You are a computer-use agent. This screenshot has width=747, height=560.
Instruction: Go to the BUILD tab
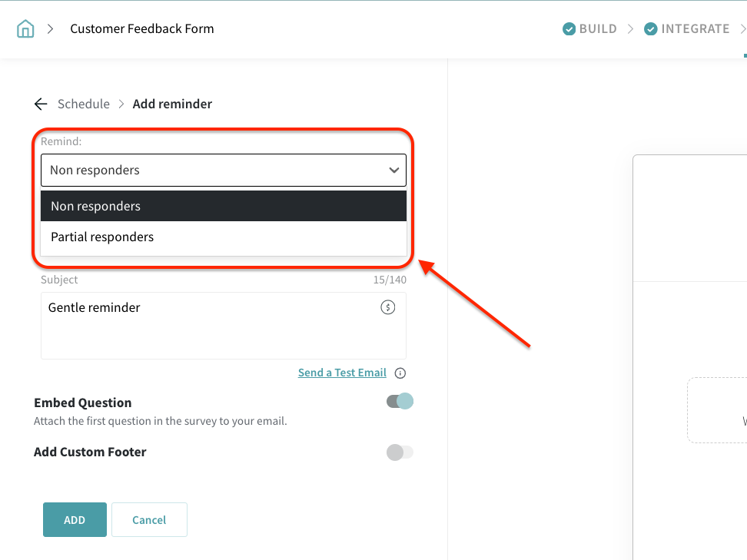(598, 29)
